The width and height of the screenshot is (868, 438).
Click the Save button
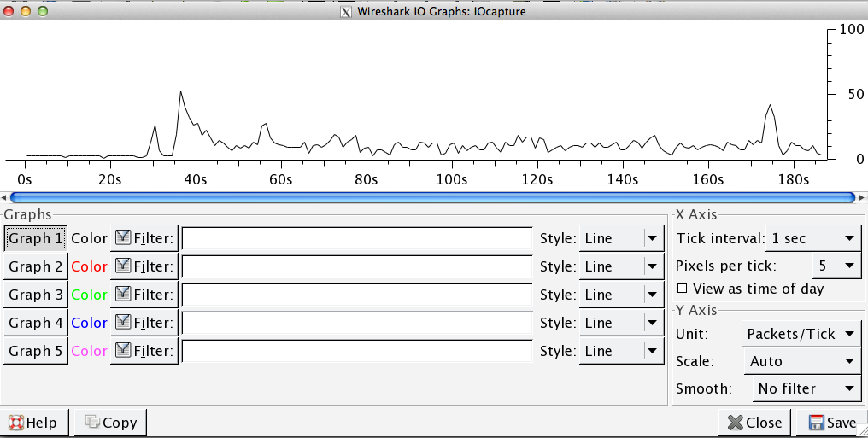point(832,423)
